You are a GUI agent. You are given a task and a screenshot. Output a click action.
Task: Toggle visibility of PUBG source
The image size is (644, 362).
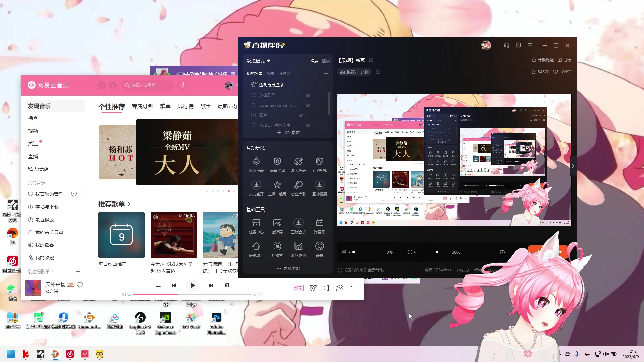[308, 125]
